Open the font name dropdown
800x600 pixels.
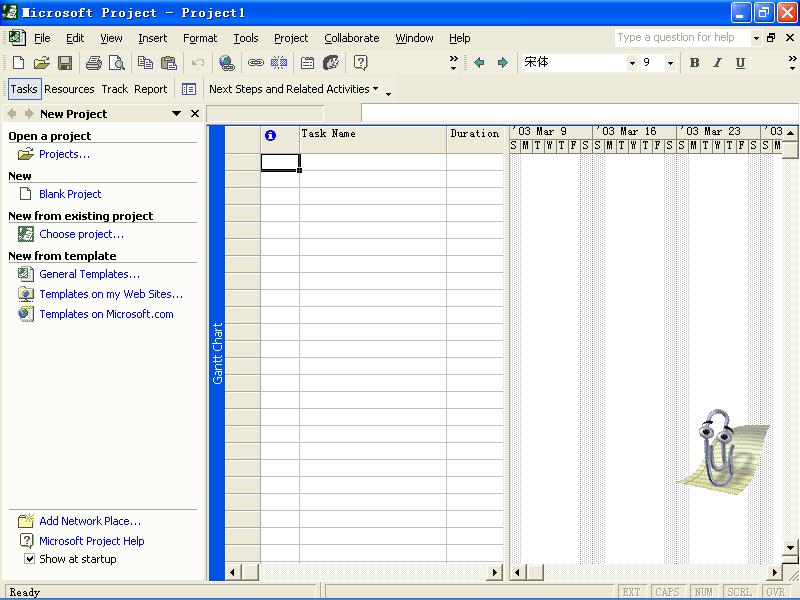tap(632, 63)
